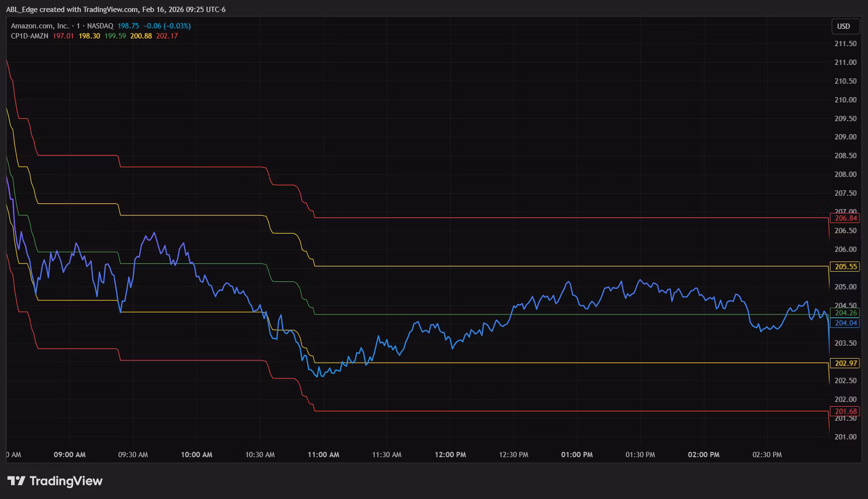This screenshot has height=499, width=868.
Task: Click the 208.50 price scale value
Action: pos(845,156)
